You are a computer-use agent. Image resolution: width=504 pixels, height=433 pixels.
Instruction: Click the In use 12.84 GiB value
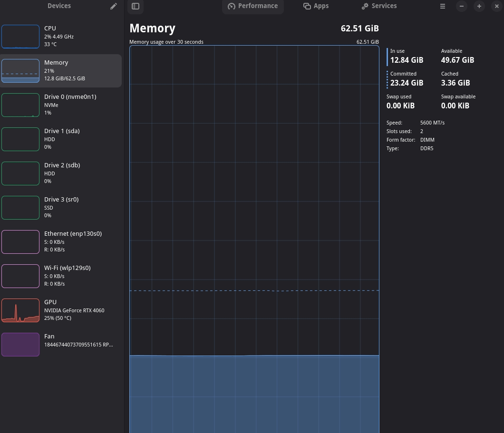click(407, 60)
